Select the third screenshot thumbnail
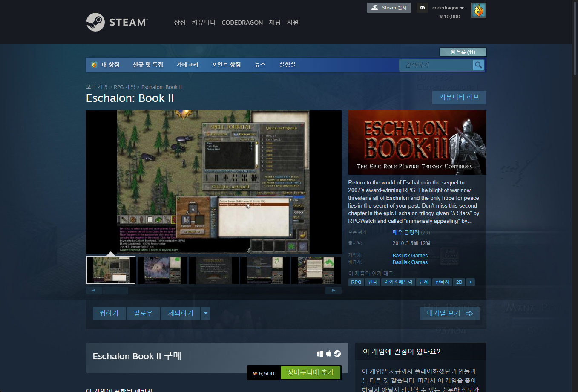The height and width of the screenshot is (392, 578). click(214, 270)
